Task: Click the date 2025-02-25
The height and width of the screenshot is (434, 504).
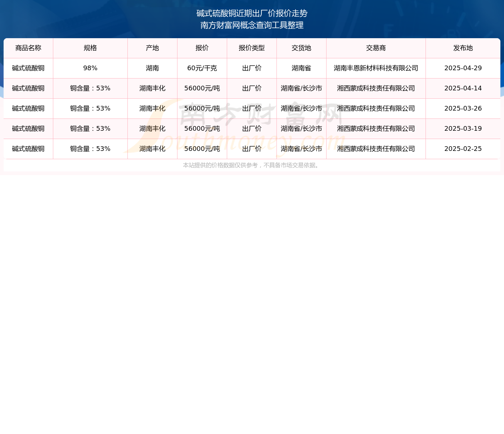Action: click(x=463, y=149)
